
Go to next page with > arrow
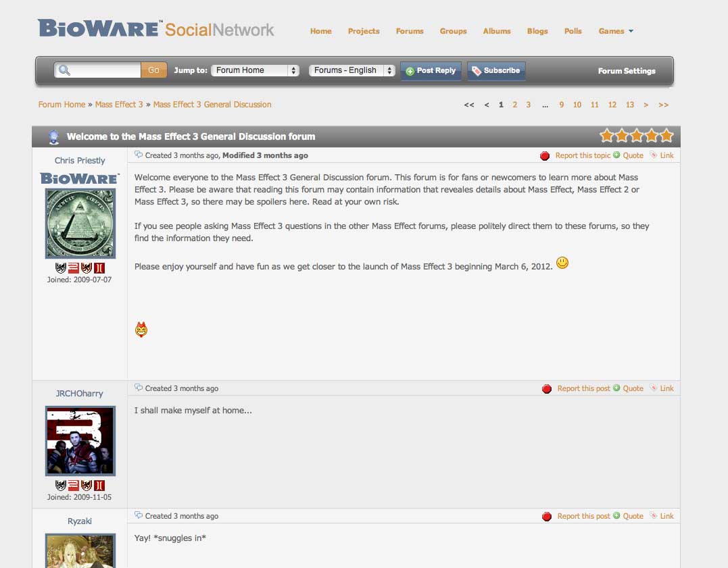coord(646,105)
